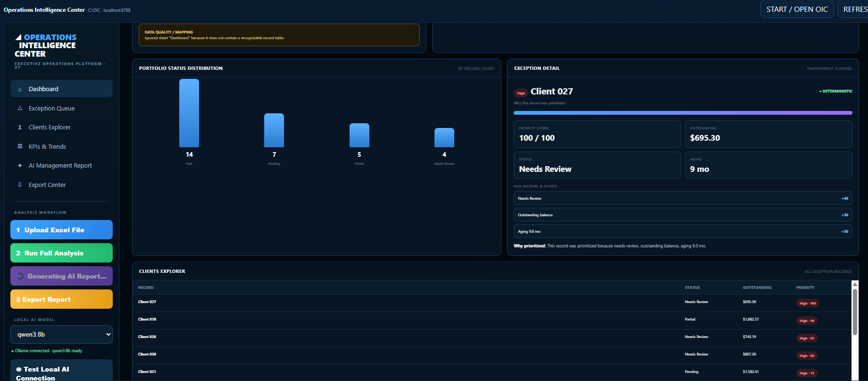Click START / OPEN OIC button
868x381 pixels.
point(797,9)
